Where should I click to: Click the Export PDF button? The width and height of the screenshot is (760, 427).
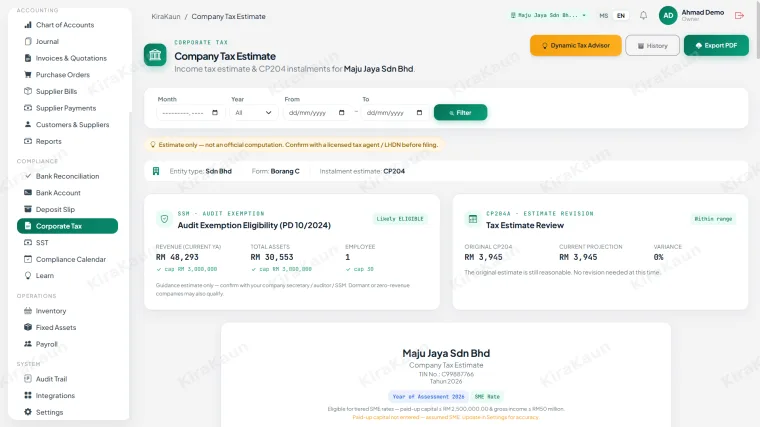coord(716,46)
